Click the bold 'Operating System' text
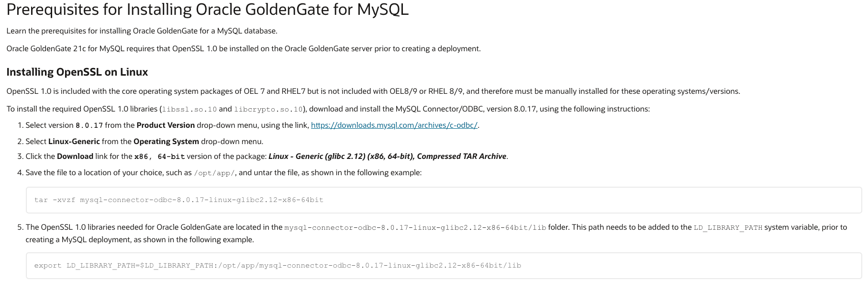Image resolution: width=868 pixels, height=281 pixels. tap(166, 142)
